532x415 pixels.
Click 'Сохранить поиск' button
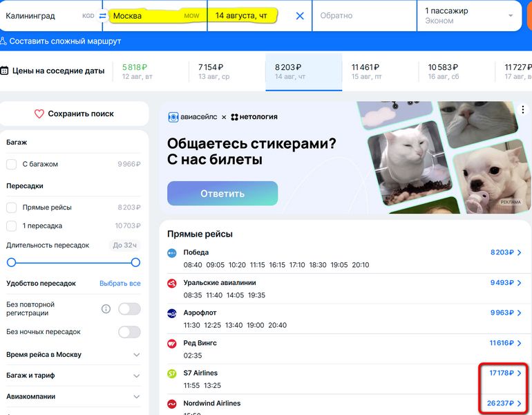(x=74, y=113)
